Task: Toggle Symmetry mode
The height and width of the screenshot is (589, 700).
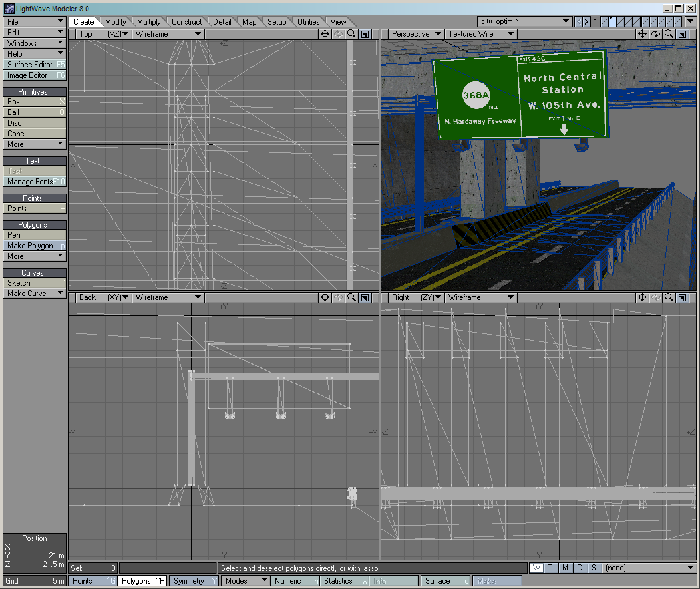Action: 194,581
